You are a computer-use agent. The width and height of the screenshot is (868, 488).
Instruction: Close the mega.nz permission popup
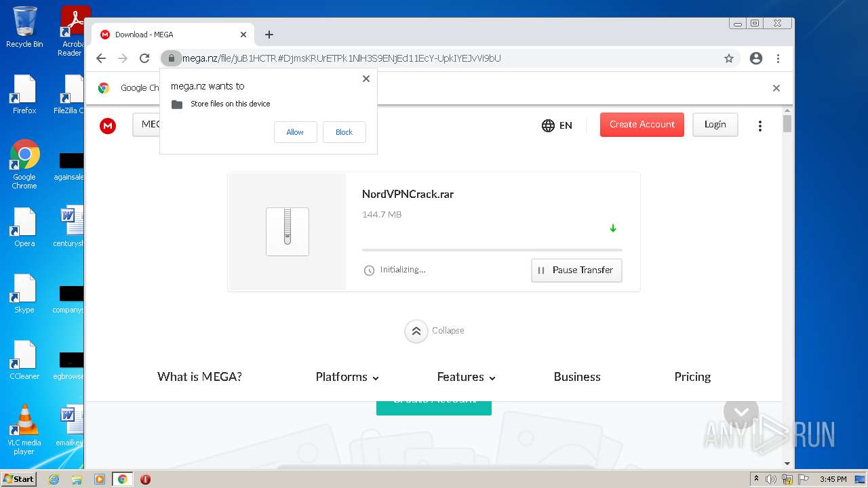click(x=366, y=79)
